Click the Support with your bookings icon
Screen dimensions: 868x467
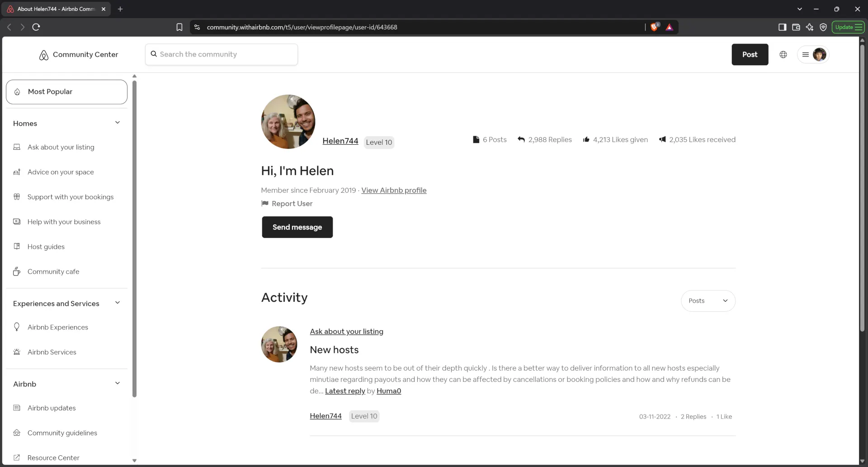click(17, 197)
